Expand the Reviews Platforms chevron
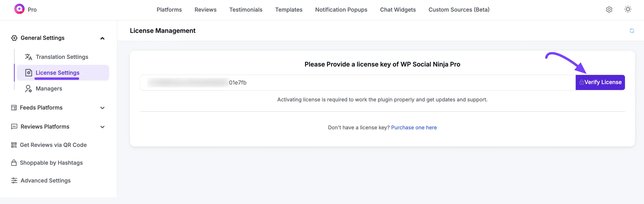The width and height of the screenshot is (644, 204). tap(102, 127)
